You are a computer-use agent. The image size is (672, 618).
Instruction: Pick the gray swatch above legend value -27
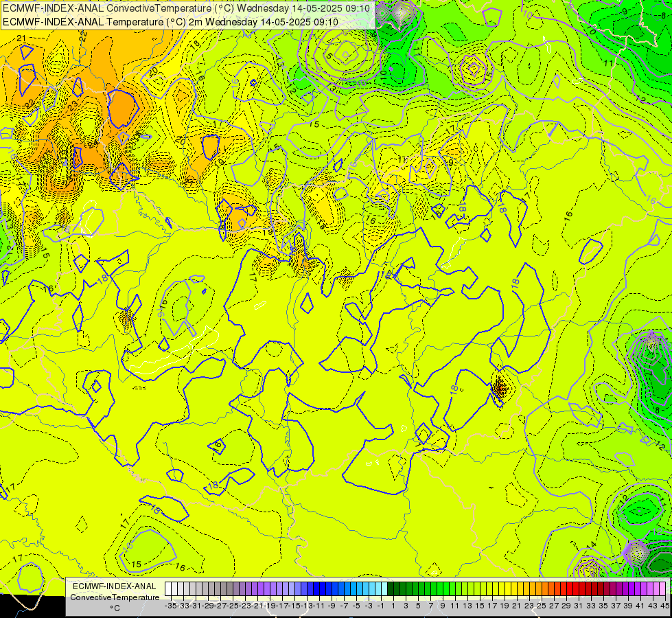click(218, 589)
